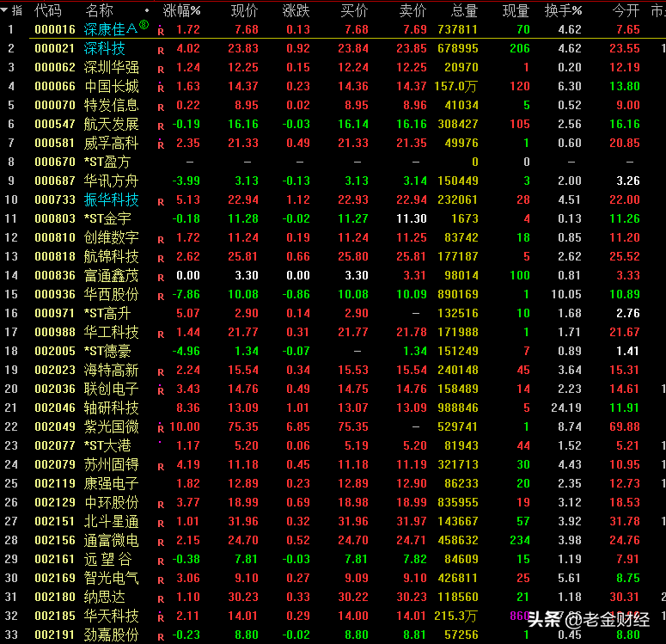666x644 pixels.
Task: Click the R marker on 航锦科技 row
Action: [x=161, y=259]
